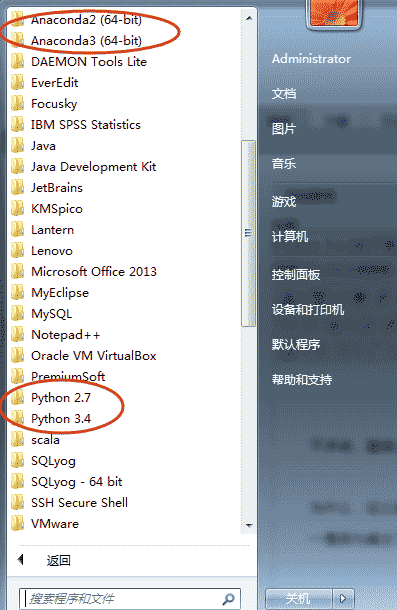Open 图片 from the right pane
This screenshot has width=397, height=610.
click(x=284, y=129)
